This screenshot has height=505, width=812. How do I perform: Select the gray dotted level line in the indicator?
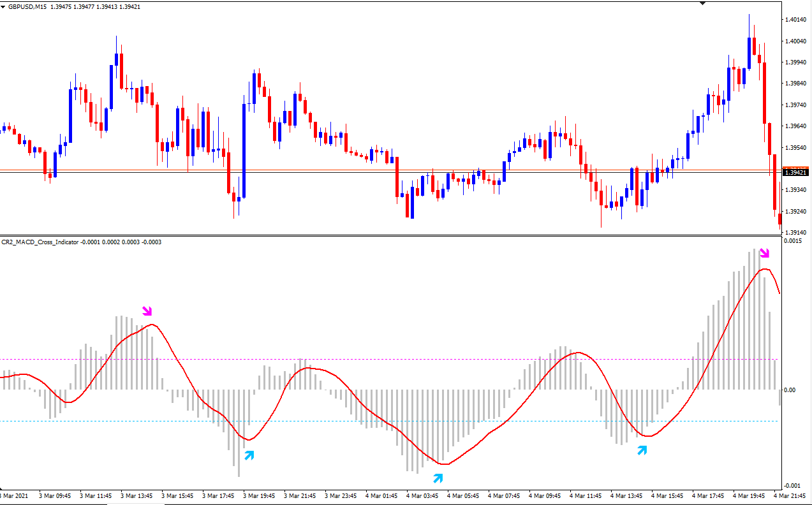(390, 359)
